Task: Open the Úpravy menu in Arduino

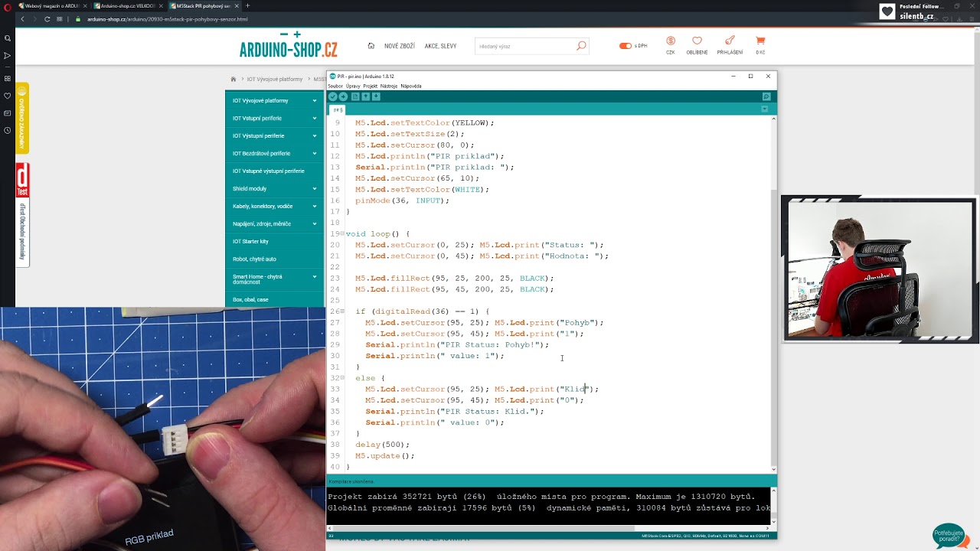Action: 353,86
